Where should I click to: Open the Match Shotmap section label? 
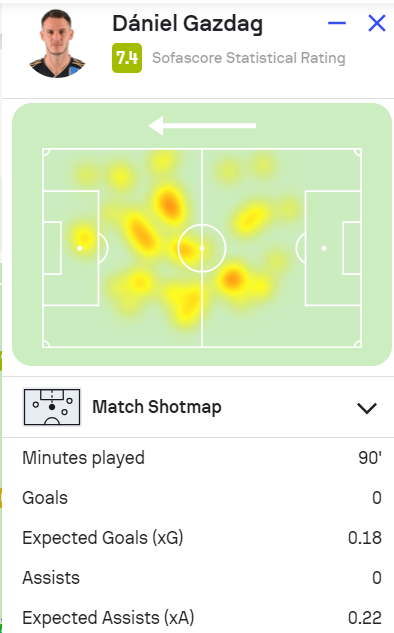click(x=157, y=407)
